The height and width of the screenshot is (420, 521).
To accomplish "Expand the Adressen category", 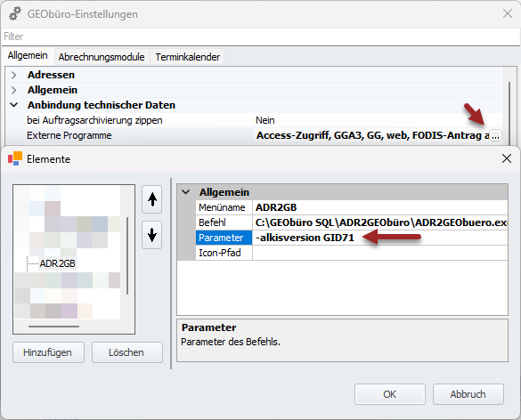I will (x=13, y=75).
